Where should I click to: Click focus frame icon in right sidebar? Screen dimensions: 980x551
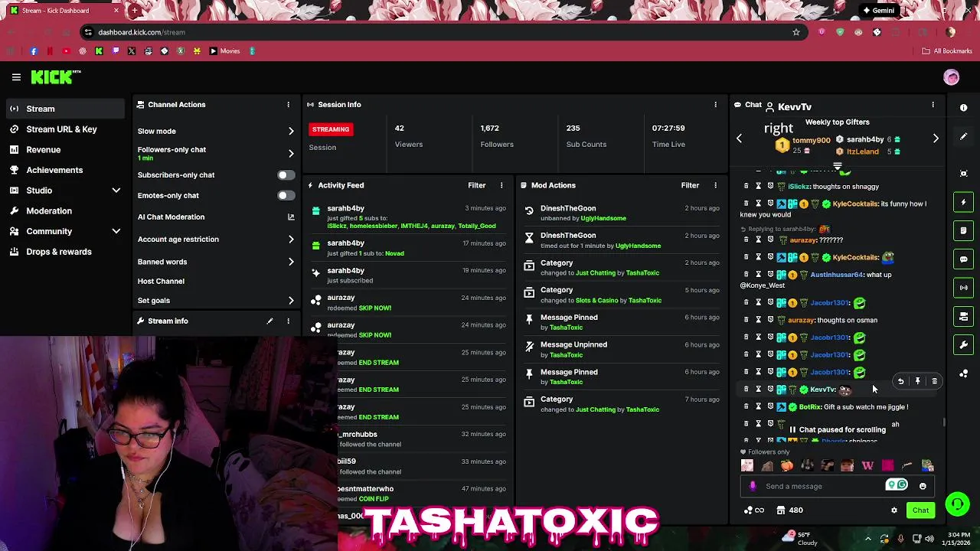(963, 174)
